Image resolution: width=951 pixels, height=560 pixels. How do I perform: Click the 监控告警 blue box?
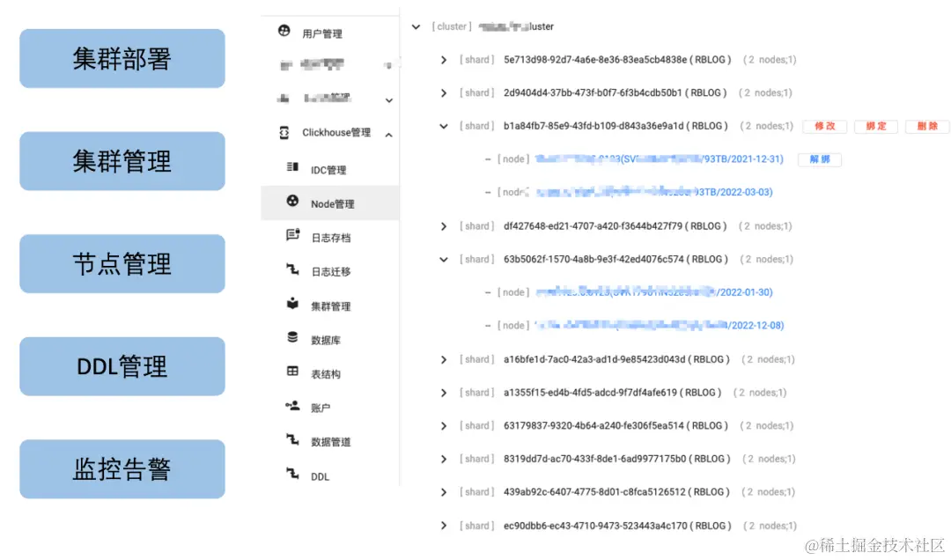(122, 469)
